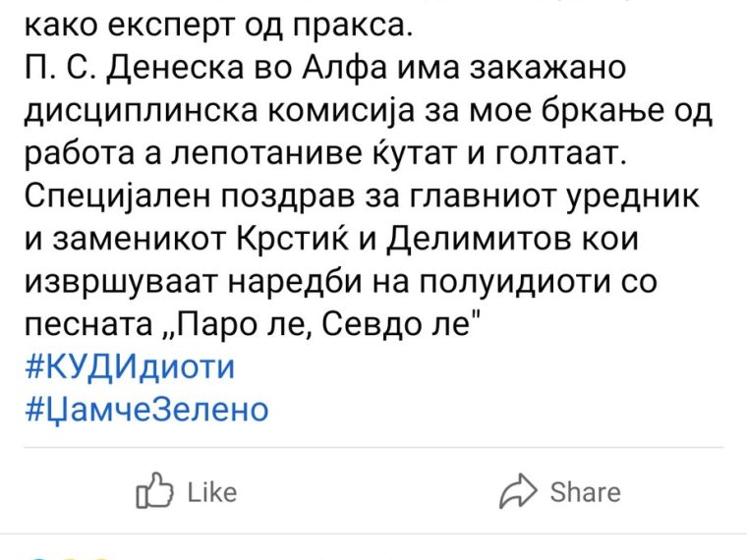Open the #ЏамчеЗелено hashtag
Screen dimensions: 747x560
pos(146,410)
